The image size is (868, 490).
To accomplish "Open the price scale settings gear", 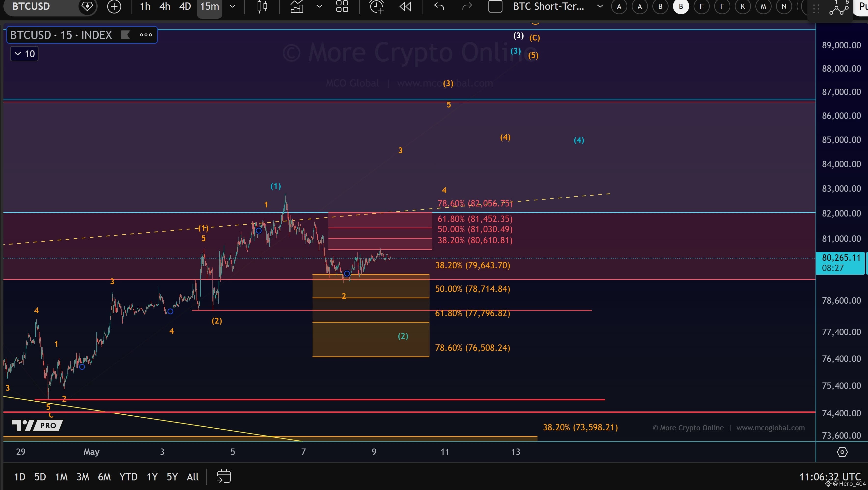I will (x=842, y=452).
